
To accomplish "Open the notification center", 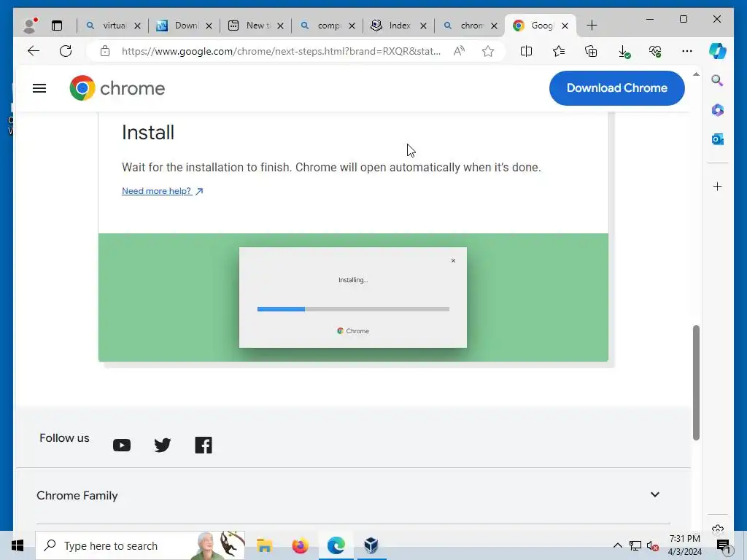I will pos(724,546).
